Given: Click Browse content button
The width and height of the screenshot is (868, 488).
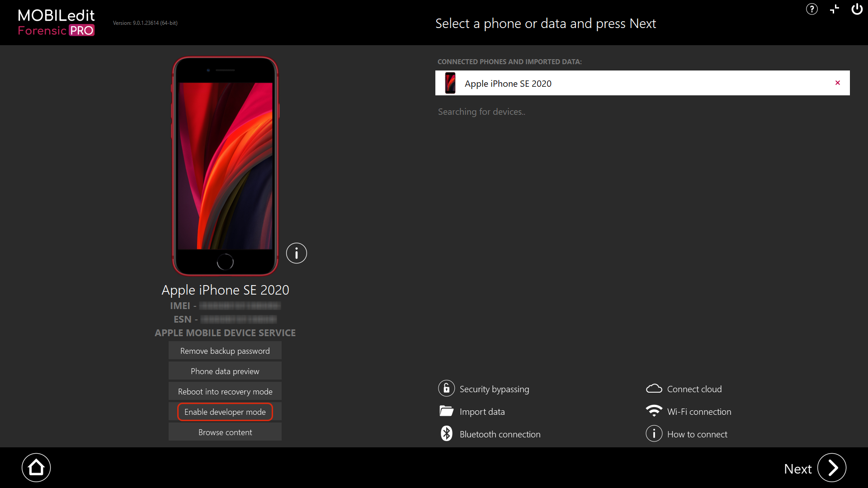Looking at the screenshot, I should (225, 432).
